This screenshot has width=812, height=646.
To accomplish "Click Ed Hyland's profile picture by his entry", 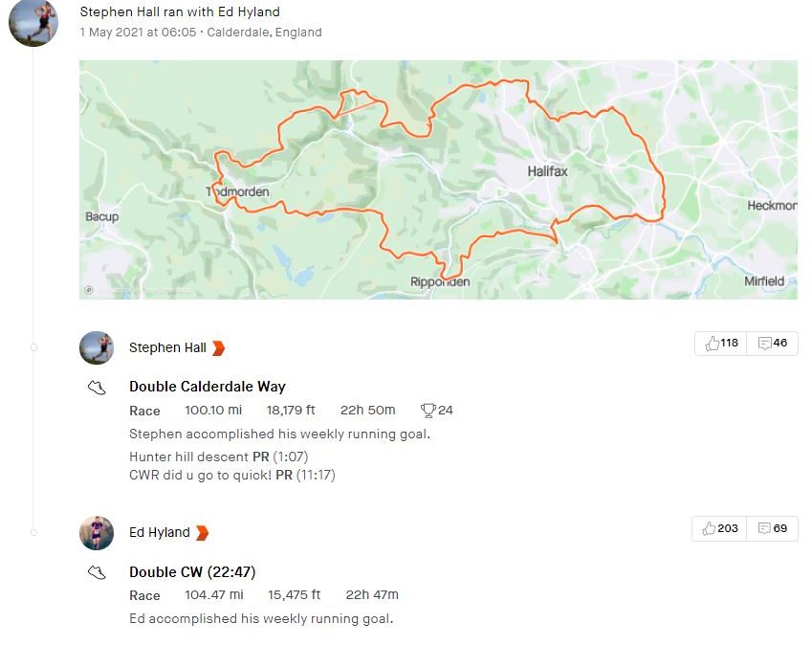I will tap(97, 533).
